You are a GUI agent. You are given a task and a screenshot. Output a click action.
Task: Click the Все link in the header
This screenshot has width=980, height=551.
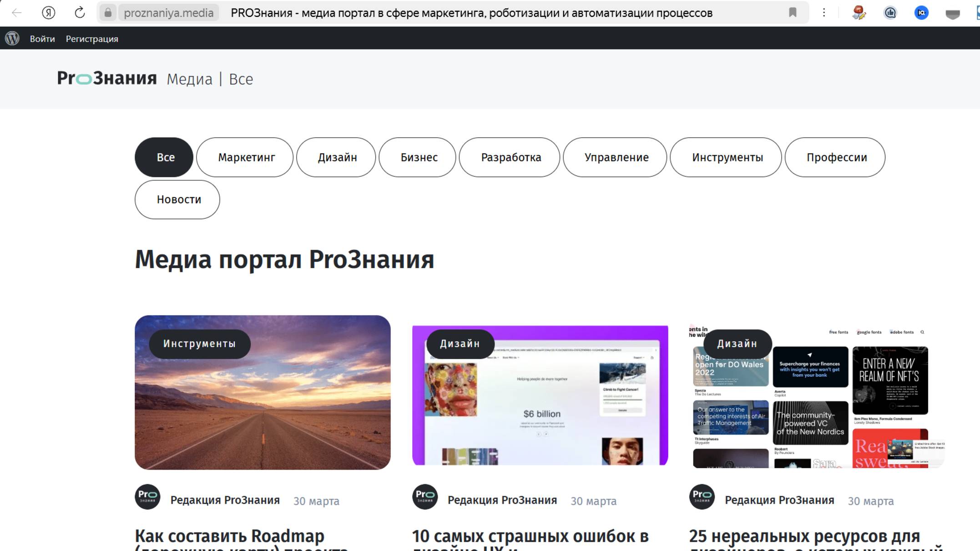(241, 79)
